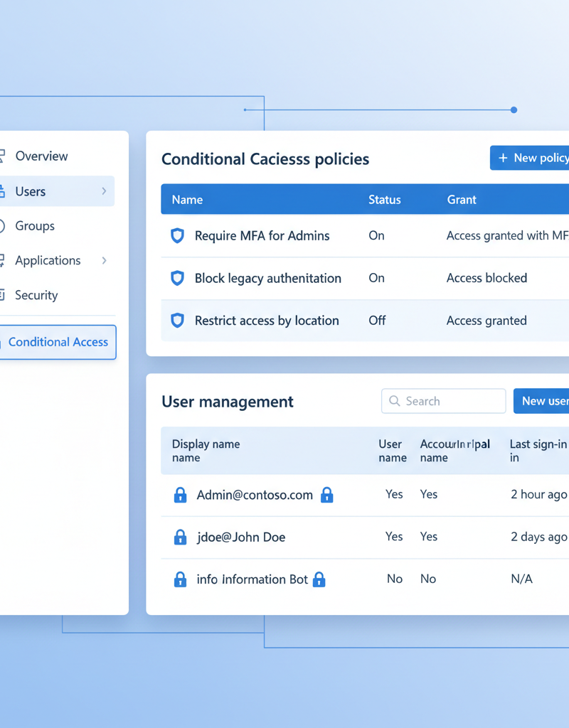
Task: Open the info Information Bot user
Action: click(252, 579)
